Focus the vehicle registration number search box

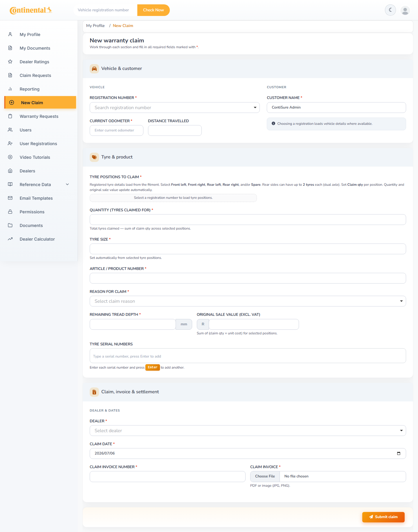(x=105, y=10)
